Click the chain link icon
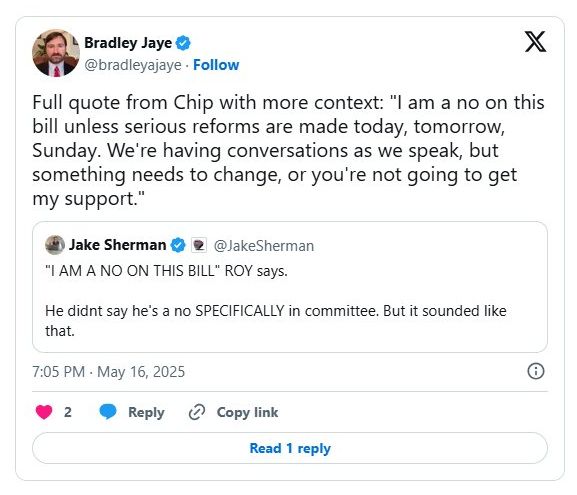Image resolution: width=577 pixels, height=495 pixels. coord(197,412)
